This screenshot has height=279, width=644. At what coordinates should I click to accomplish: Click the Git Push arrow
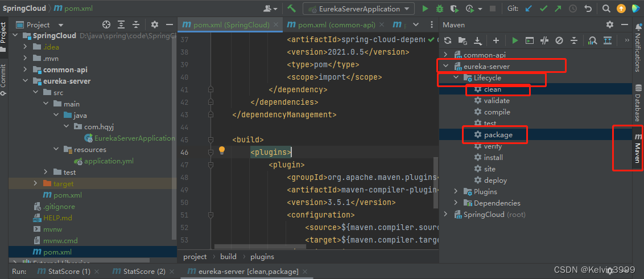(558, 9)
